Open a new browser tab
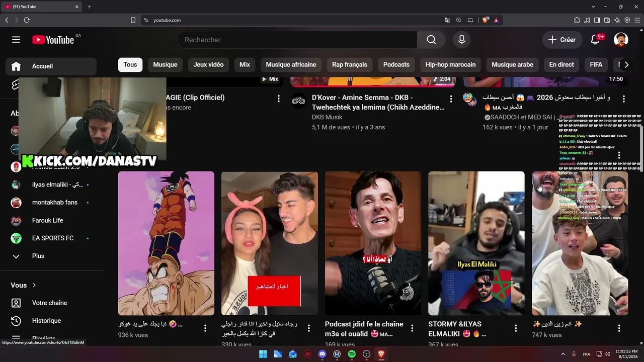The width and height of the screenshot is (644, 362). click(89, 7)
